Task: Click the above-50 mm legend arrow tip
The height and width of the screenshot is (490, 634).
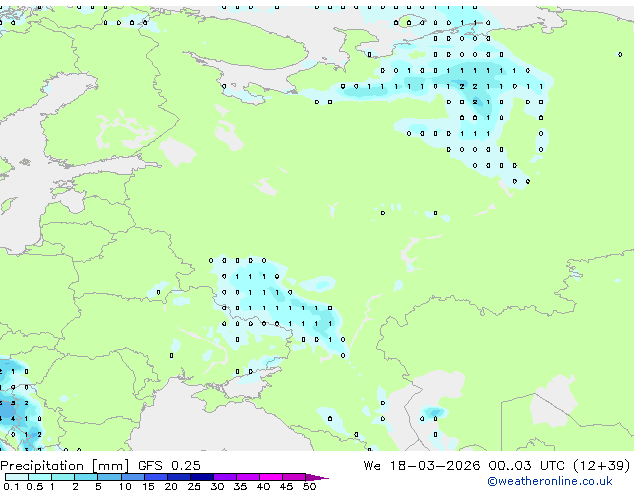Action: 317,477
